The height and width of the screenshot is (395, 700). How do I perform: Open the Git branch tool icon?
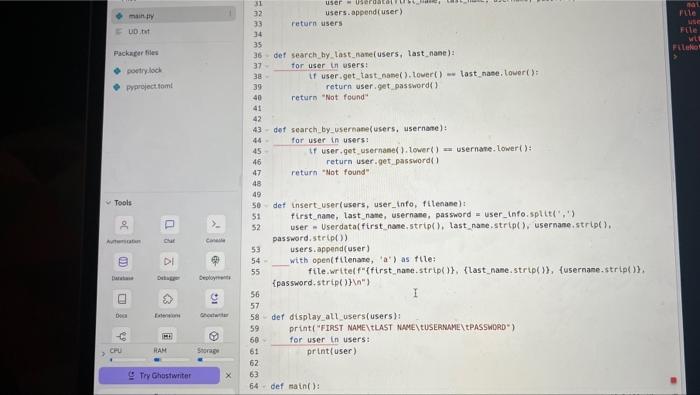tap(121, 336)
